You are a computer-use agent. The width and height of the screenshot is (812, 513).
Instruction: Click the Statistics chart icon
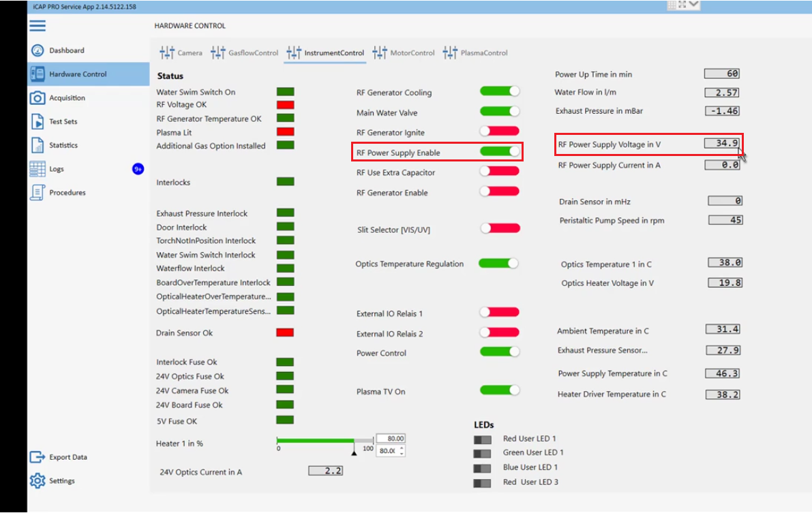pos(37,145)
